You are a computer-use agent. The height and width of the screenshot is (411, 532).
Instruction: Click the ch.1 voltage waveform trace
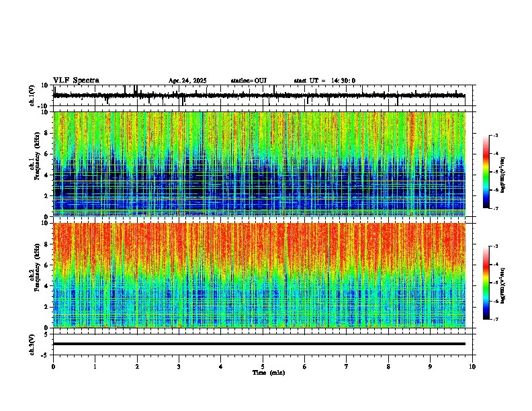click(x=259, y=95)
